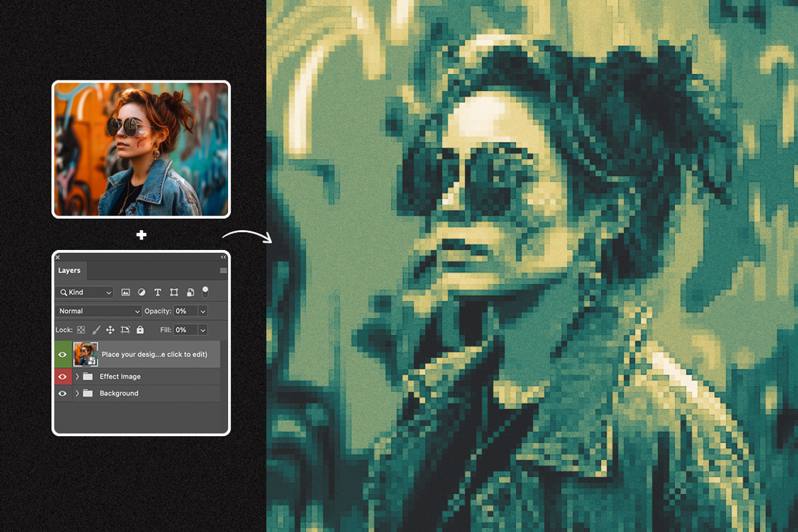Open the Fill slider dropdown arrow
The image size is (798, 532).
tap(203, 330)
